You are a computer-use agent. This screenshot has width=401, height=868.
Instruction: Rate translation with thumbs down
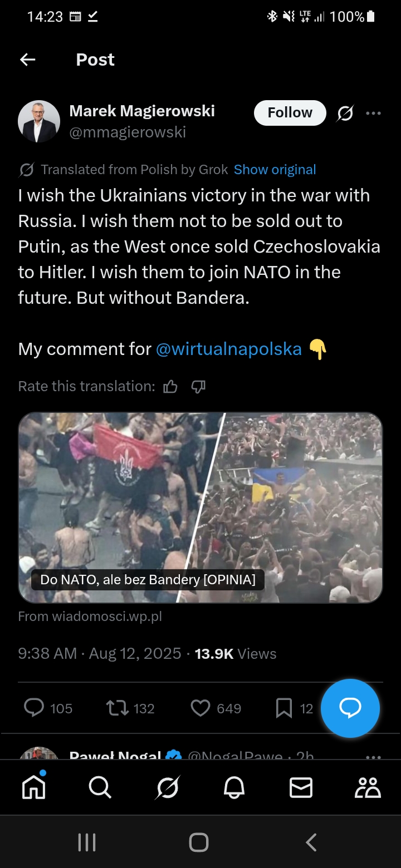click(198, 386)
